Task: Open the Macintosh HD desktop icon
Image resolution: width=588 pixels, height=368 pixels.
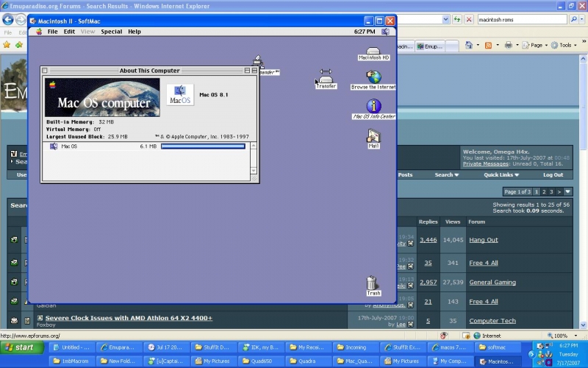Action: (373, 54)
